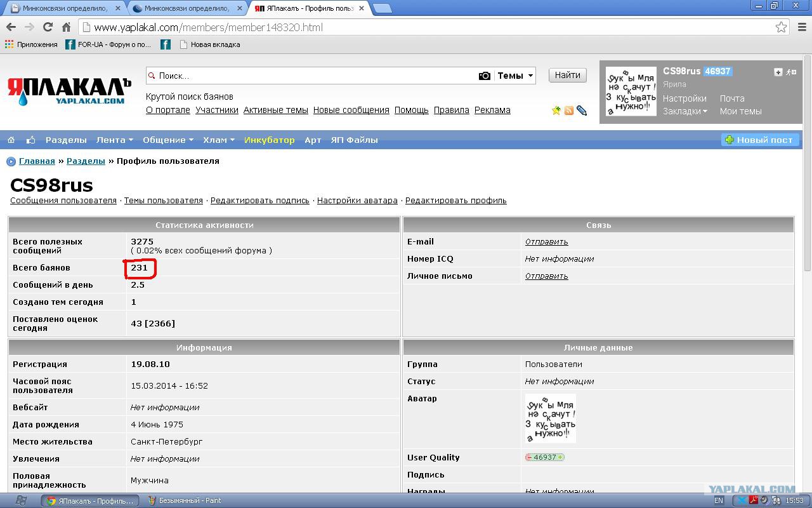The image size is (812, 508).
Task: Click the home icon in the blue nav bar
Action: pos(11,140)
